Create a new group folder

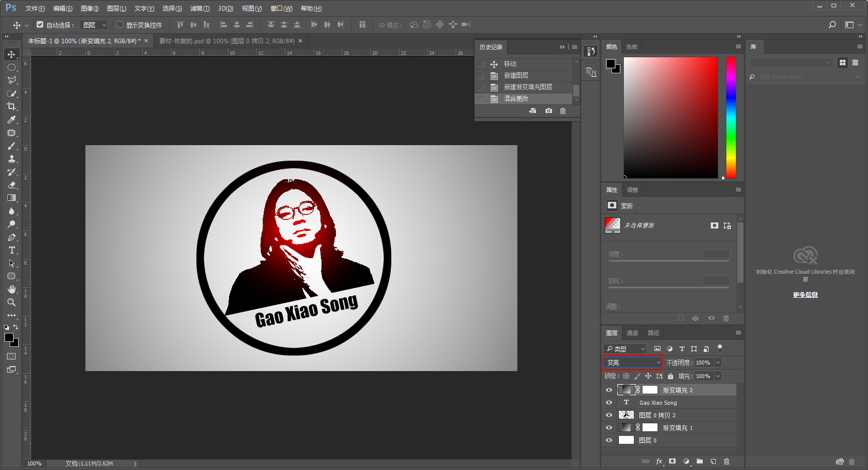700,461
